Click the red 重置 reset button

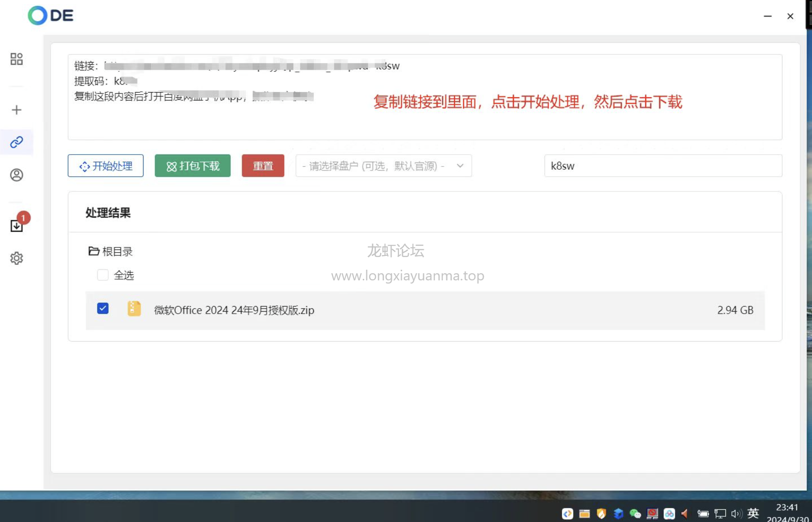263,166
